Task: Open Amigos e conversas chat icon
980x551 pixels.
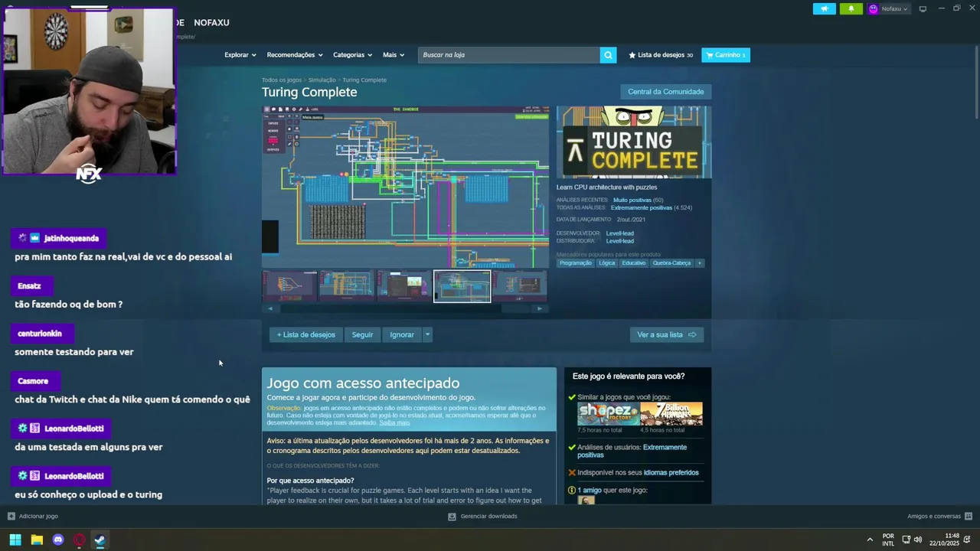Action: [969, 517]
